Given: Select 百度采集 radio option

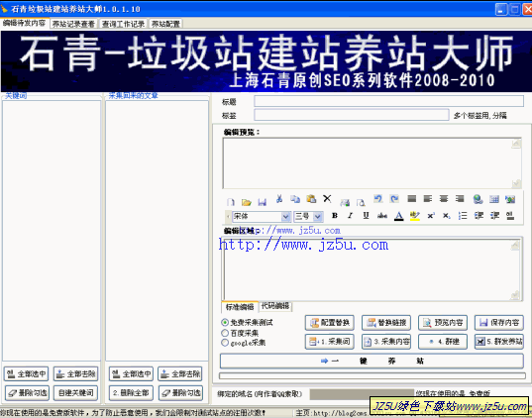Looking at the screenshot, I should (x=225, y=333).
